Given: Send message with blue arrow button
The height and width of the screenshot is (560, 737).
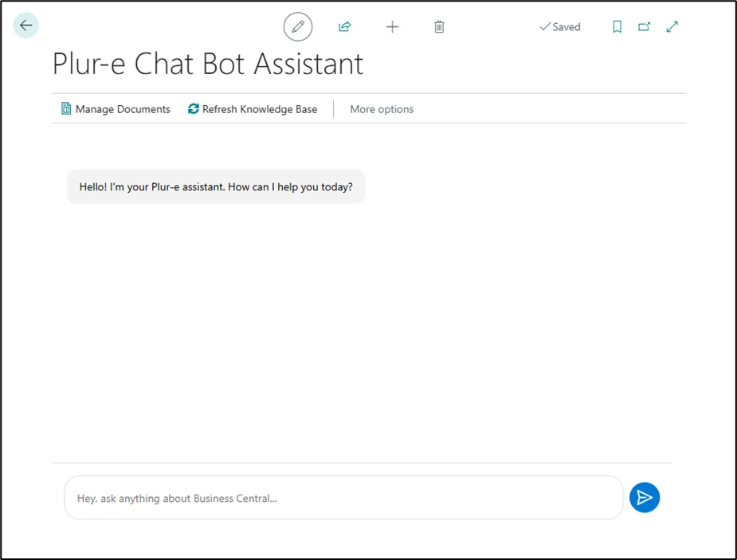Looking at the screenshot, I should tap(645, 498).
